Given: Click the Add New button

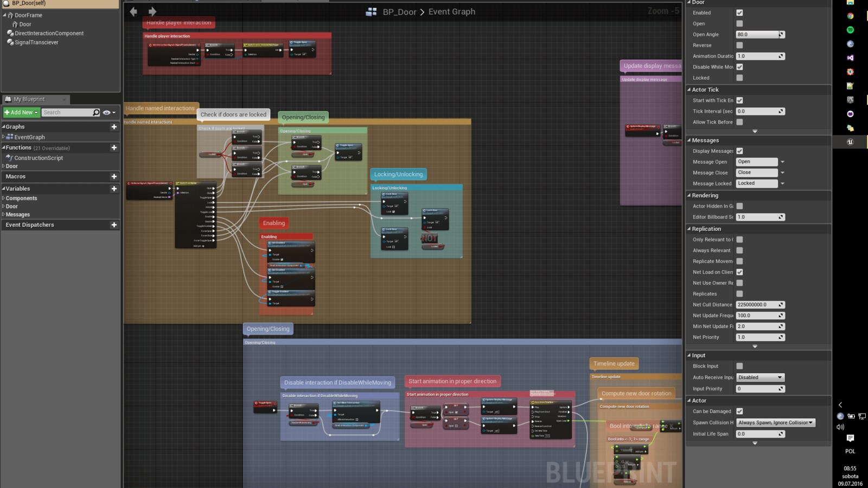Looking at the screenshot, I should pyautogui.click(x=20, y=112).
